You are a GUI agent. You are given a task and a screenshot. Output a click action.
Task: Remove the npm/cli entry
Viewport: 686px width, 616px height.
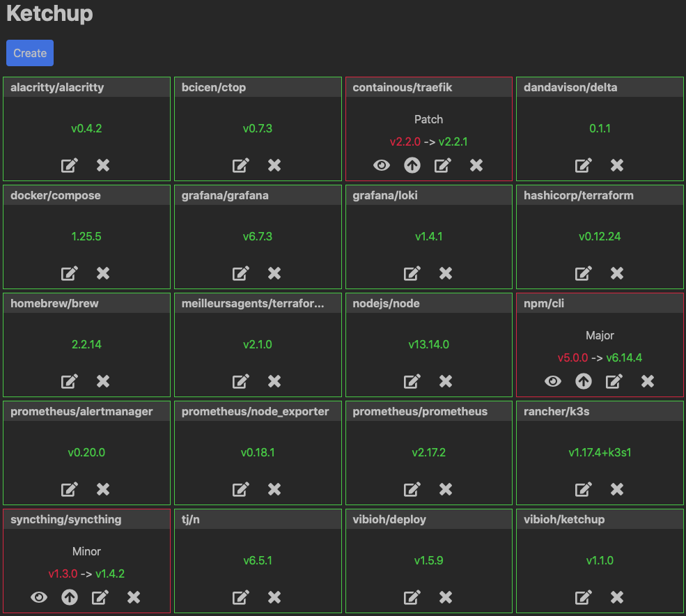tap(648, 381)
